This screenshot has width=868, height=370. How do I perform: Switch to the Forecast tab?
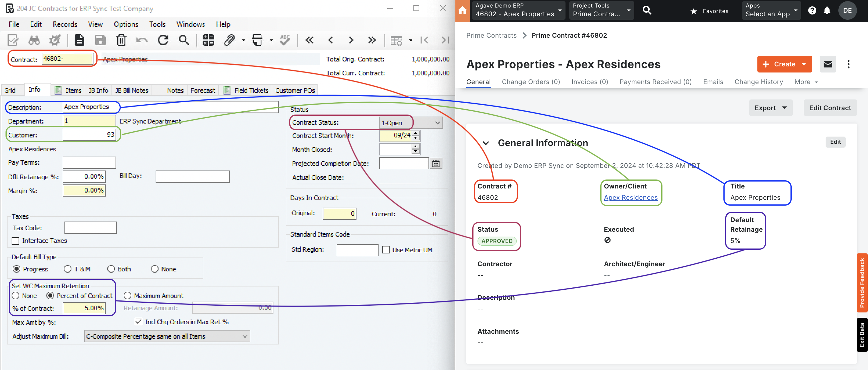203,90
